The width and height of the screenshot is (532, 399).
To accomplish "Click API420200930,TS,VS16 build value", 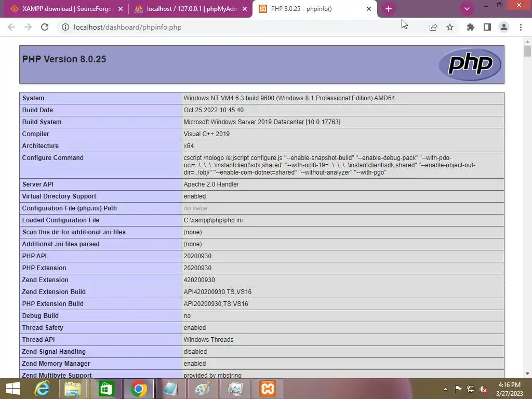I will [218, 292].
